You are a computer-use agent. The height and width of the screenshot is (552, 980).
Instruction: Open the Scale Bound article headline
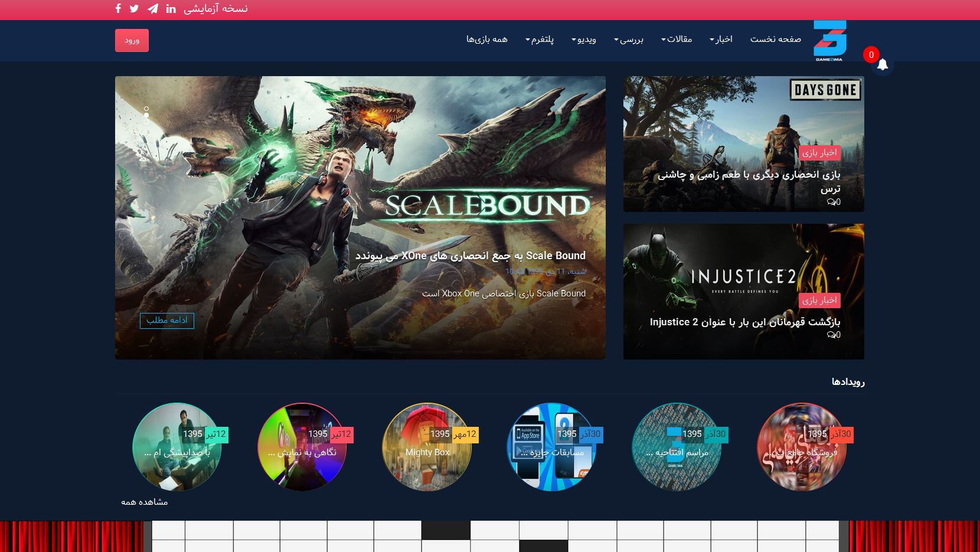471,256
